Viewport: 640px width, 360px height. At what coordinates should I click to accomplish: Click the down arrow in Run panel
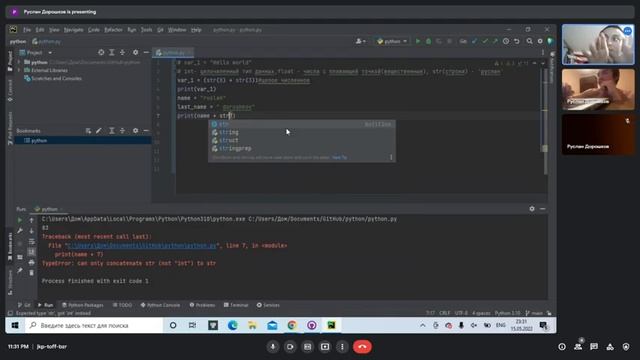pos(31,231)
